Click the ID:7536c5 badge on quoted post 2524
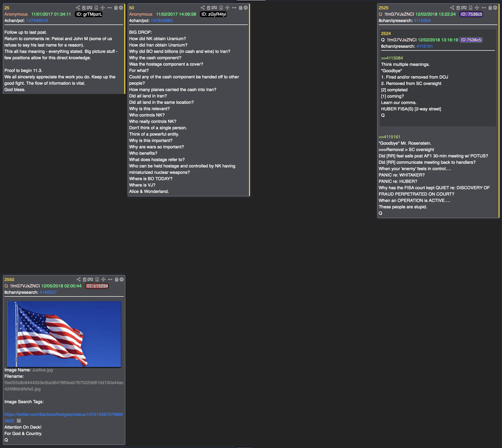Viewport: 502px width, 448px height. click(471, 40)
